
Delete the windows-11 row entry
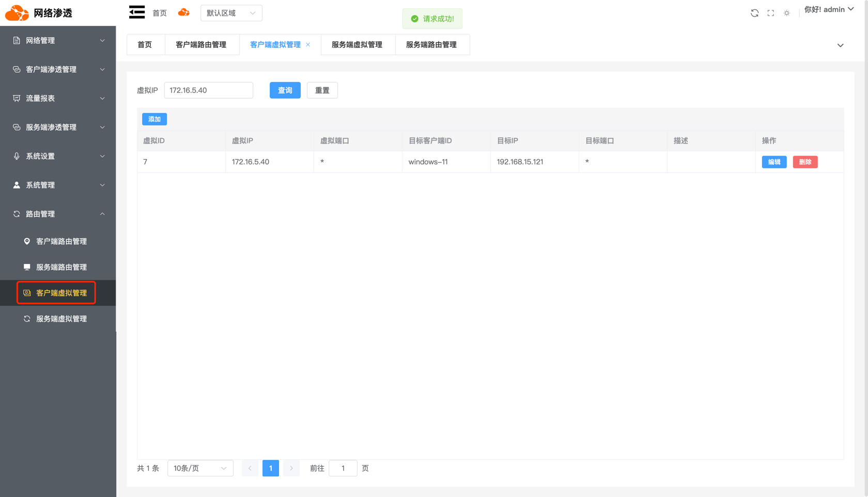click(x=805, y=162)
